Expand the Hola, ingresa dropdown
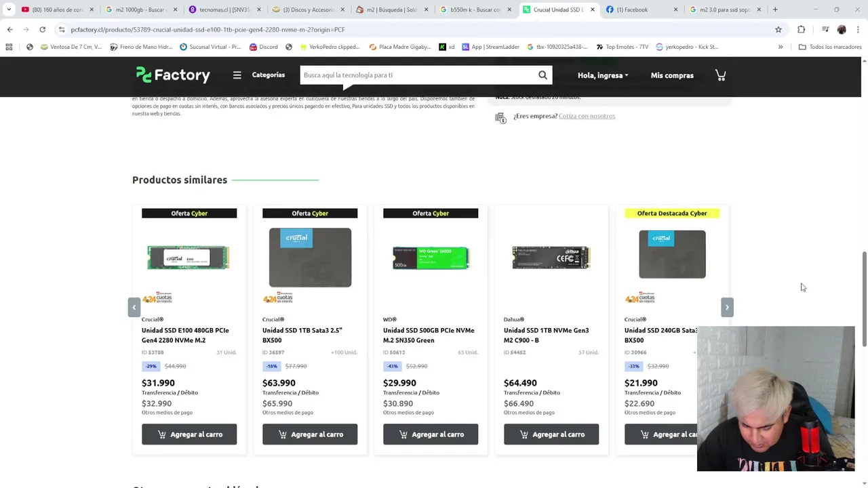 [x=603, y=75]
